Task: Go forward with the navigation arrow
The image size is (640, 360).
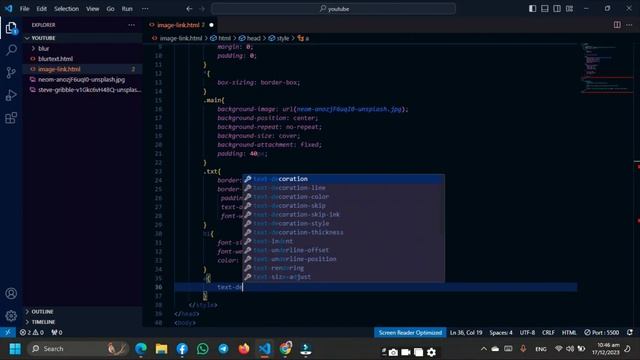Action: [202, 9]
